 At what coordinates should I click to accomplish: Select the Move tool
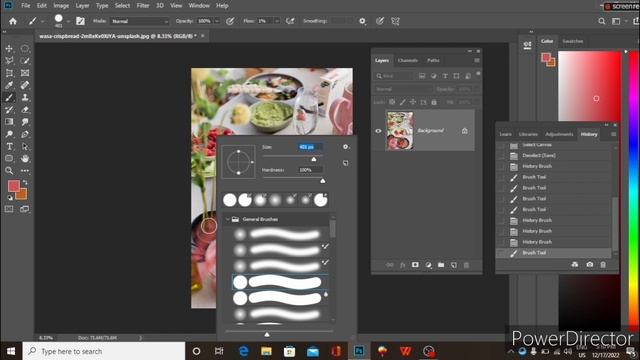tap(9, 49)
